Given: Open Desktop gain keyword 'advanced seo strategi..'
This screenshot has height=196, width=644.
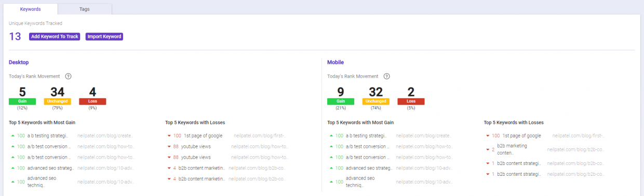Looking at the screenshot, I should [x=51, y=168].
